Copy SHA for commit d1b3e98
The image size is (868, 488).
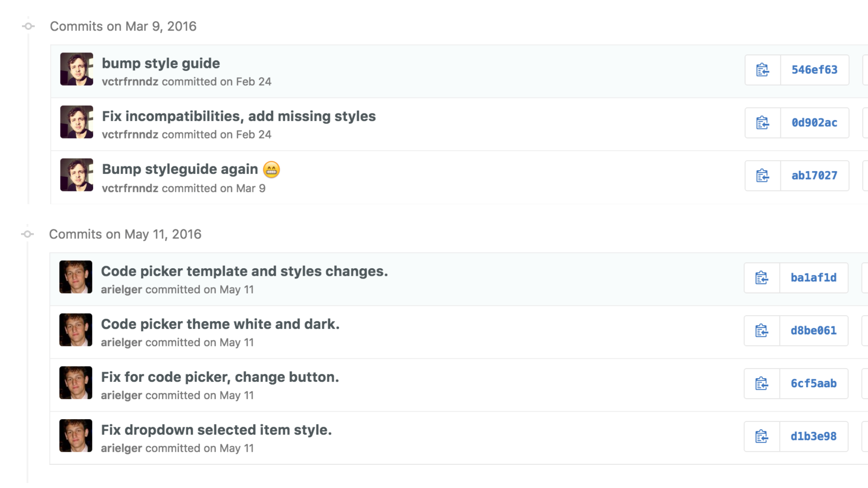(x=762, y=437)
